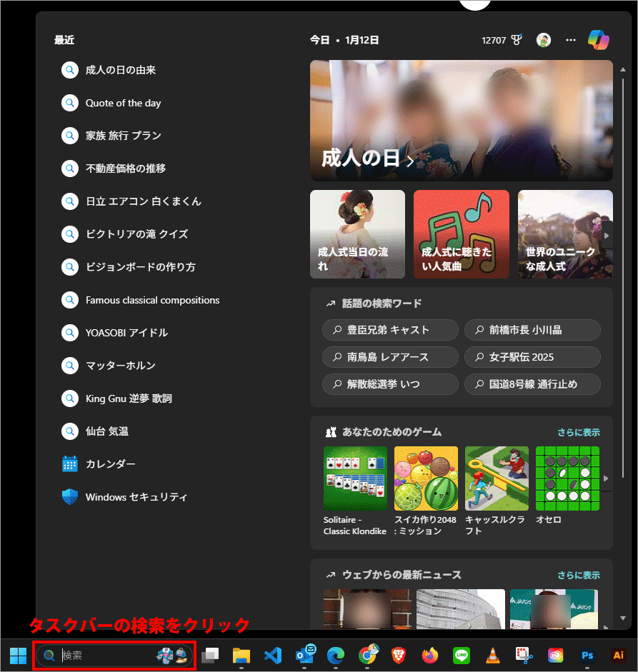Image resolution: width=638 pixels, height=672 pixels.
Task: Launch Visual Studio Code from taskbar
Action: [272, 655]
